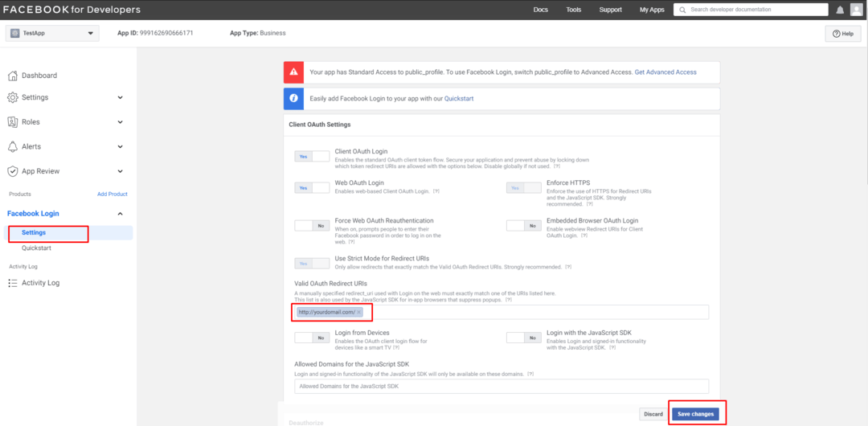Click the Alerts bell icon in sidebar
Image resolution: width=868 pixels, height=426 pixels.
[13, 147]
